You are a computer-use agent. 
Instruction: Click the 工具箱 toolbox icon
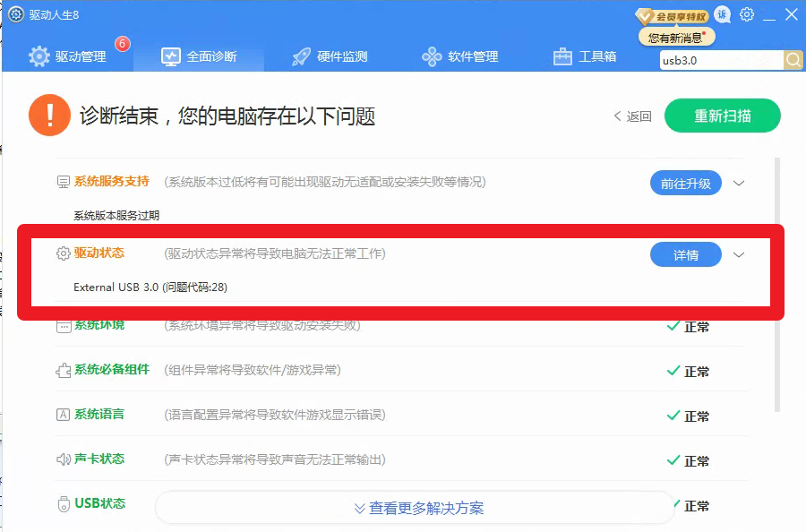click(562, 56)
